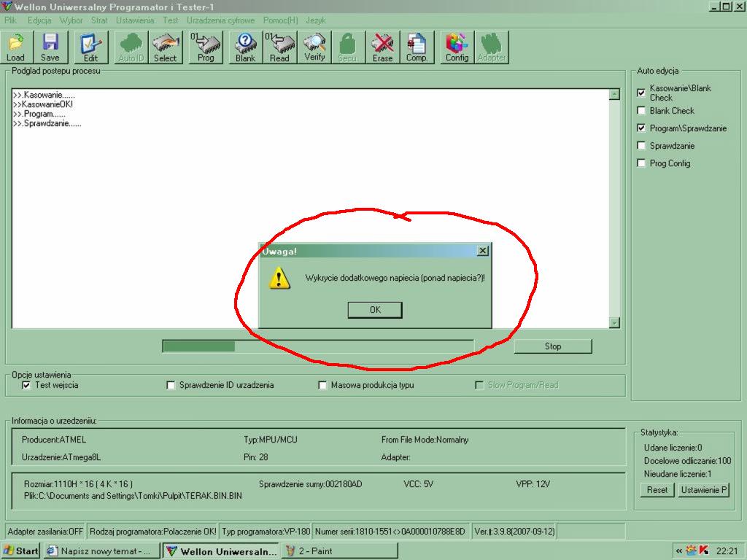Click the Secu. lock icon
The height and width of the screenshot is (560, 747).
[x=348, y=47]
